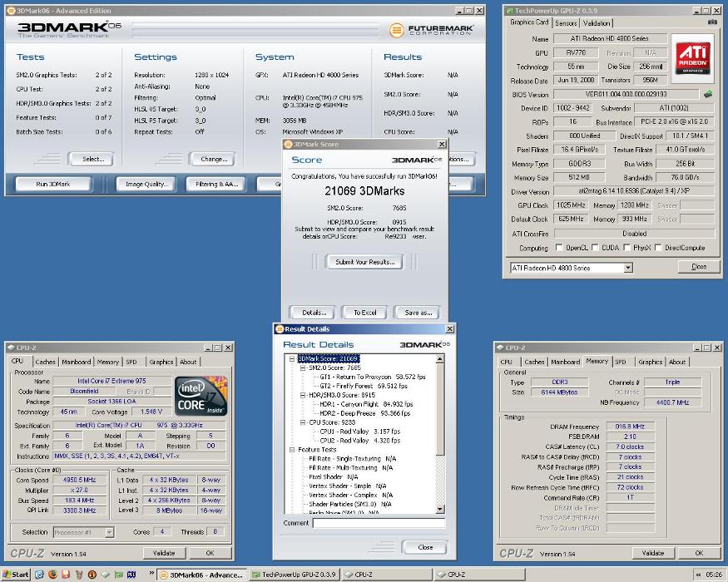The height and width of the screenshot is (582, 728).
Task: Click the GPU-Z screenshot camera icon
Action: [x=712, y=22]
